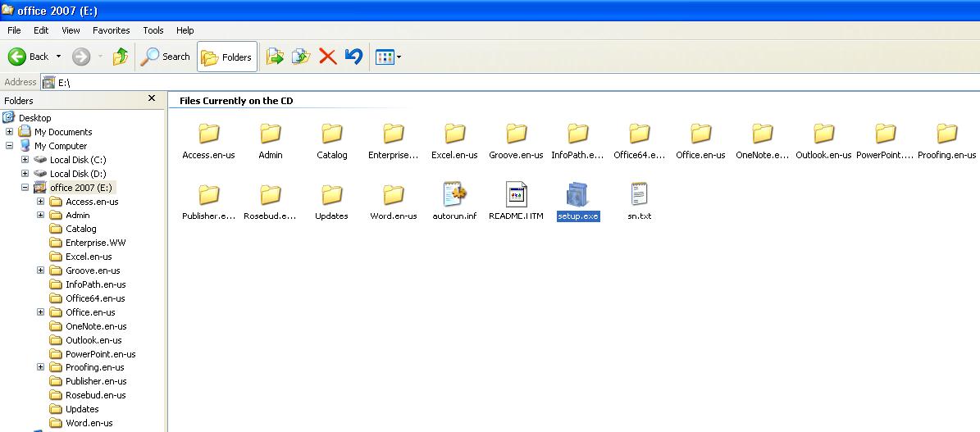Select OneNote.en-us in the folder tree
980x432 pixels.
pos(96,326)
